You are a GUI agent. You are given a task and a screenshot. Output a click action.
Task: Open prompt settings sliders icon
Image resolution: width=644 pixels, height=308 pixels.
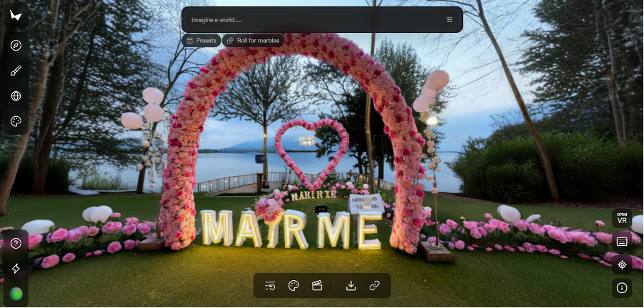pyautogui.click(x=450, y=20)
